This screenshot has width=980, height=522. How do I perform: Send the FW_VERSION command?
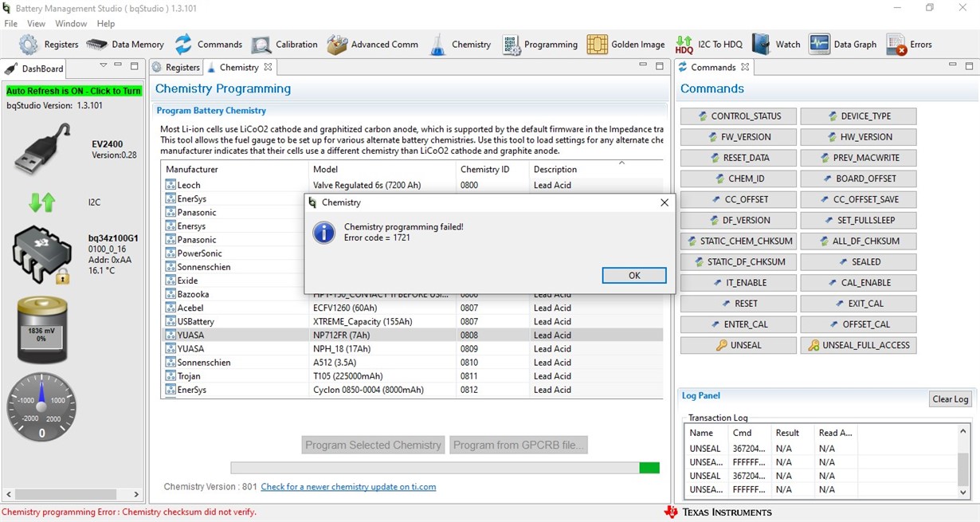tap(738, 137)
